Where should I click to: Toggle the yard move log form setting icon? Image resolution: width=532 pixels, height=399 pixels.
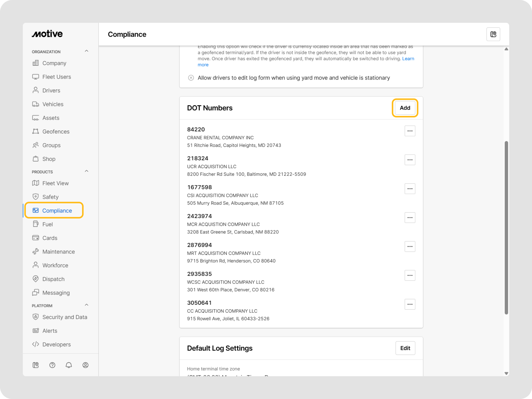pos(191,78)
